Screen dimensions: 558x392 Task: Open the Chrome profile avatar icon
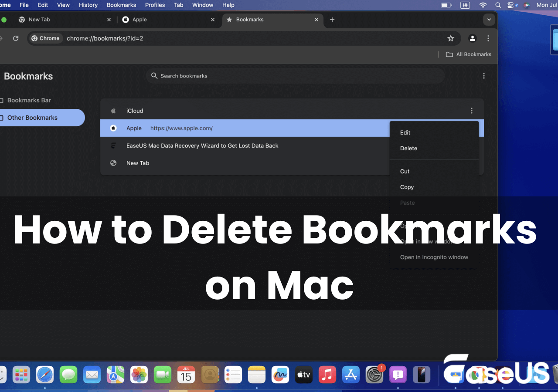coord(472,38)
